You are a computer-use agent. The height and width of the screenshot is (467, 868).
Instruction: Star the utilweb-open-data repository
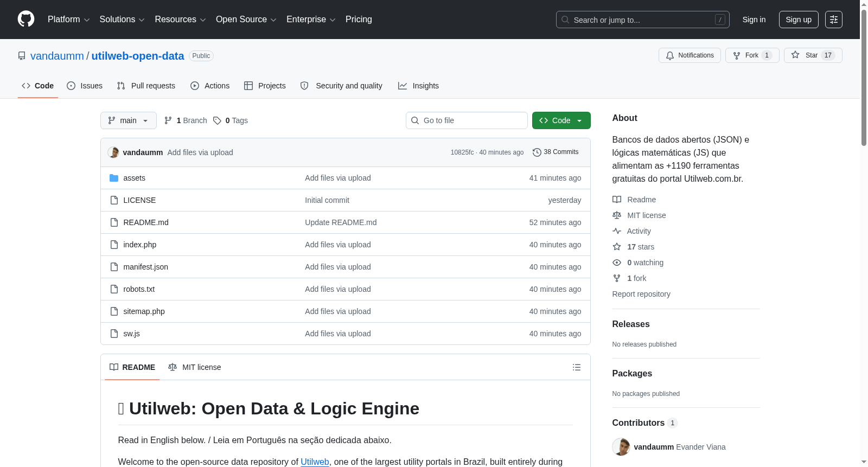(x=813, y=55)
